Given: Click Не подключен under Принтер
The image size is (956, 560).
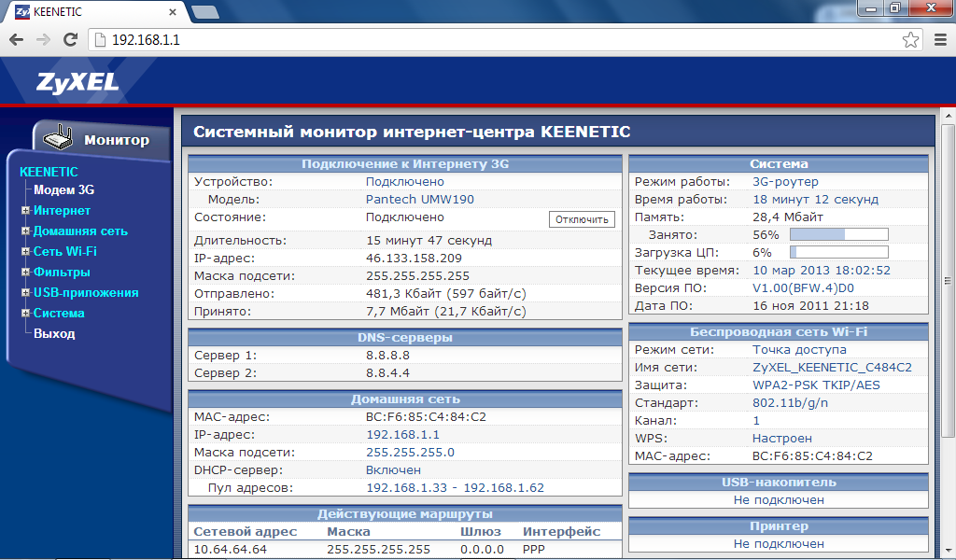Looking at the screenshot, I should [x=779, y=543].
